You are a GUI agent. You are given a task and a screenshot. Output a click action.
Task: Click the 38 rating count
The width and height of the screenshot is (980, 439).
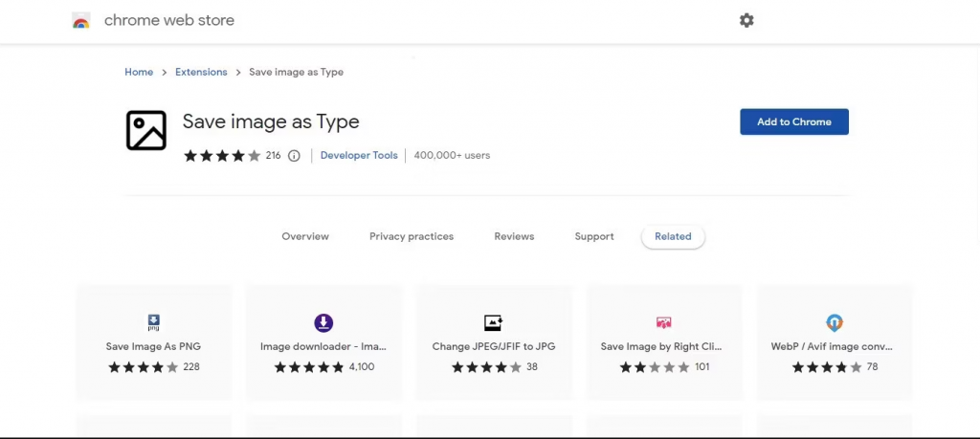(532, 366)
